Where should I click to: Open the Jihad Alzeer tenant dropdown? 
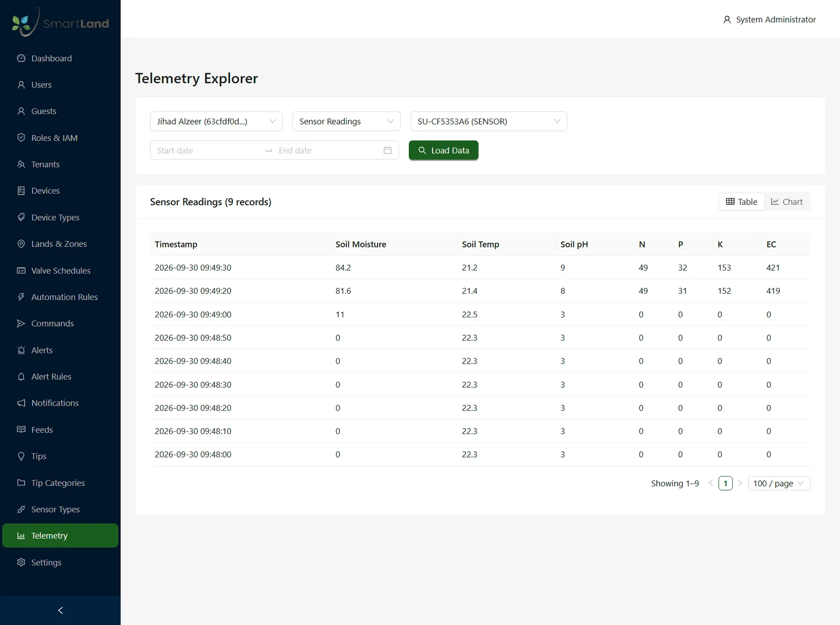click(217, 121)
